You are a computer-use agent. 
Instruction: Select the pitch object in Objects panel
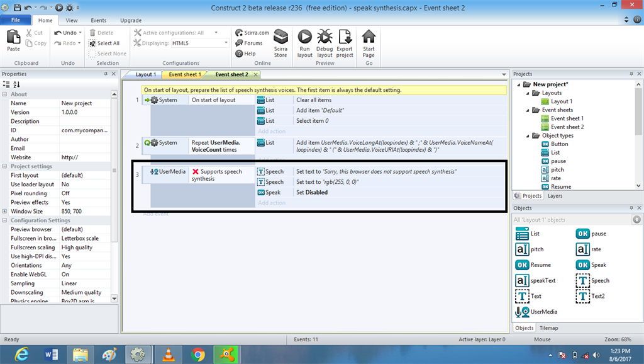pyautogui.click(x=529, y=249)
